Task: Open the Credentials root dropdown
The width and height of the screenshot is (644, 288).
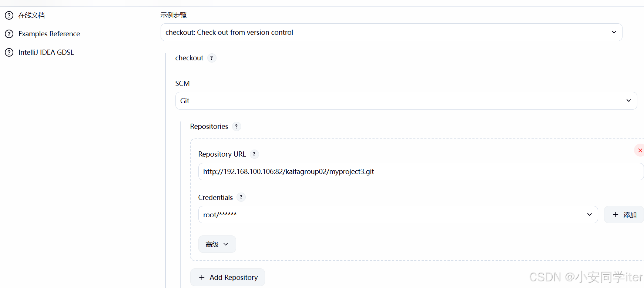Action: [x=398, y=215]
